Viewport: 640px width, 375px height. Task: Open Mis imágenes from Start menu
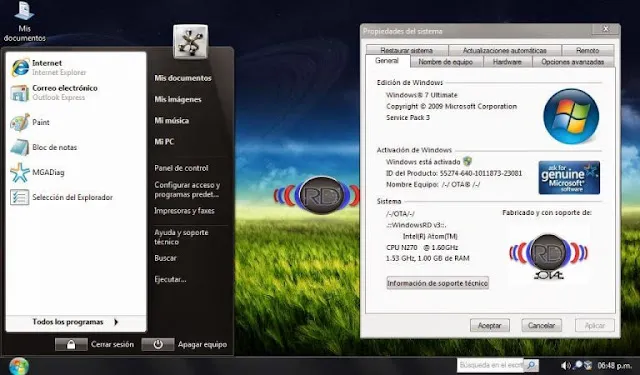[x=178, y=99]
